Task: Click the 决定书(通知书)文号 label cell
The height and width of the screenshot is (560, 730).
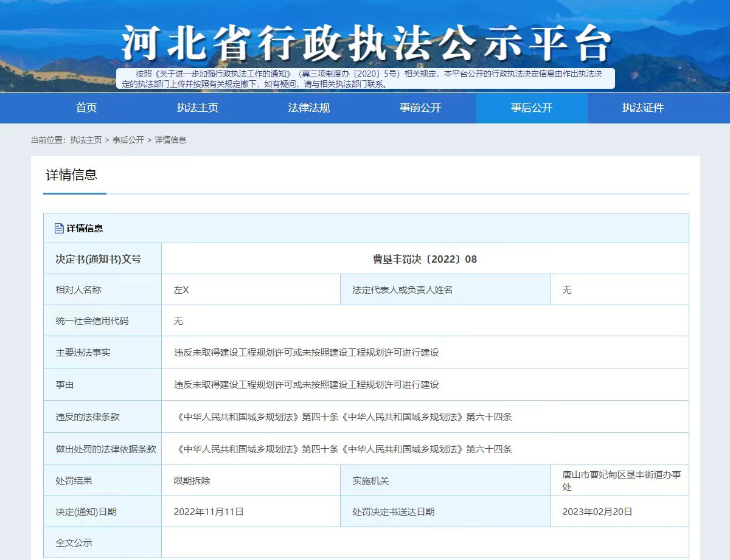Action: 102,259
